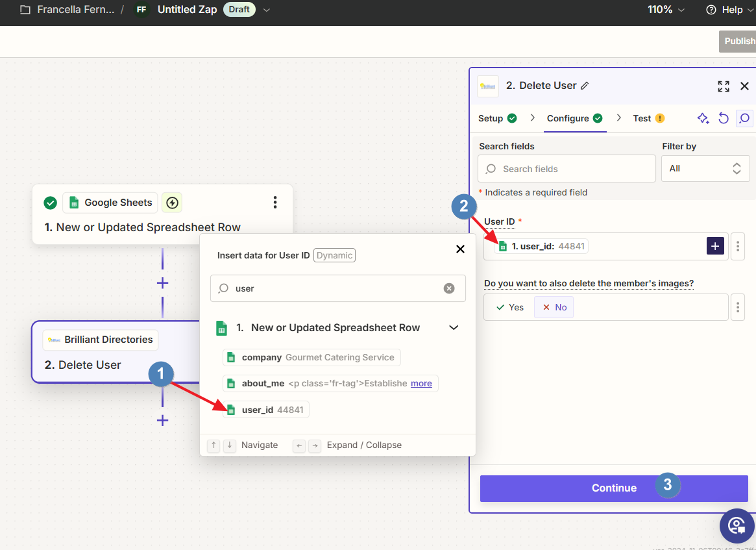
Task: Click the User ID field label
Action: [500, 222]
